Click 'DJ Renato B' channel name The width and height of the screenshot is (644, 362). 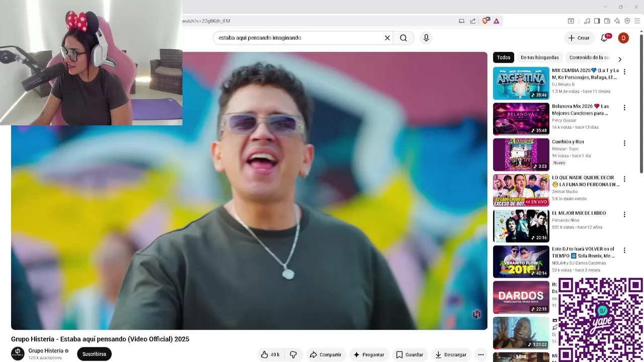pyautogui.click(x=563, y=84)
